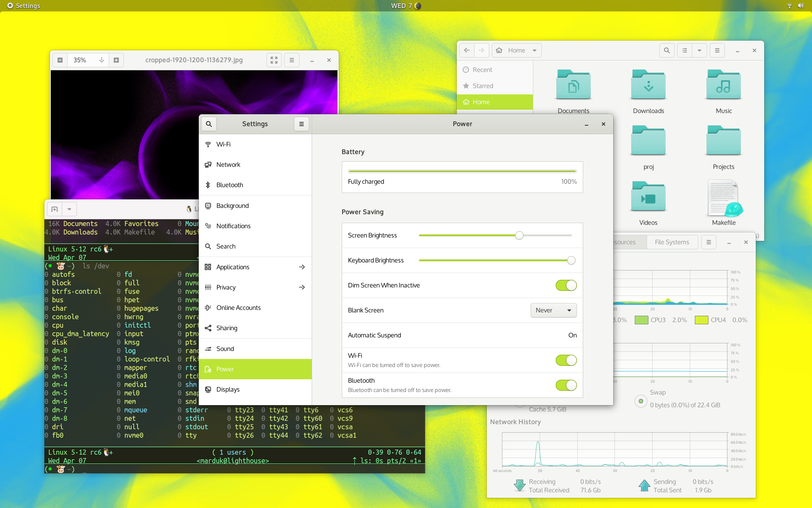The image size is (812, 508).
Task: Open Starred in Files sidebar
Action: click(x=483, y=86)
